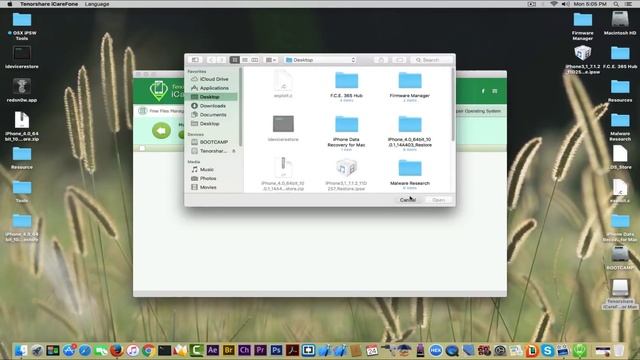Image resolution: width=640 pixels, height=360 pixels.
Task: Open the Language menu
Action: point(97,4)
